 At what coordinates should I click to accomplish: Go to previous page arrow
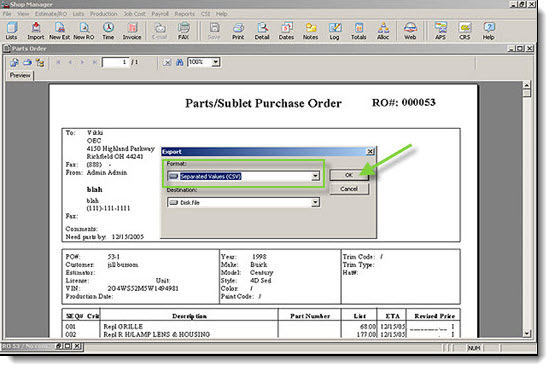coord(70,62)
